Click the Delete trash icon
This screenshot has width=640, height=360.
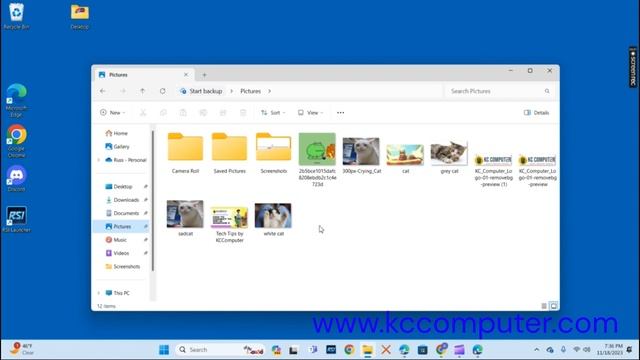pos(243,113)
